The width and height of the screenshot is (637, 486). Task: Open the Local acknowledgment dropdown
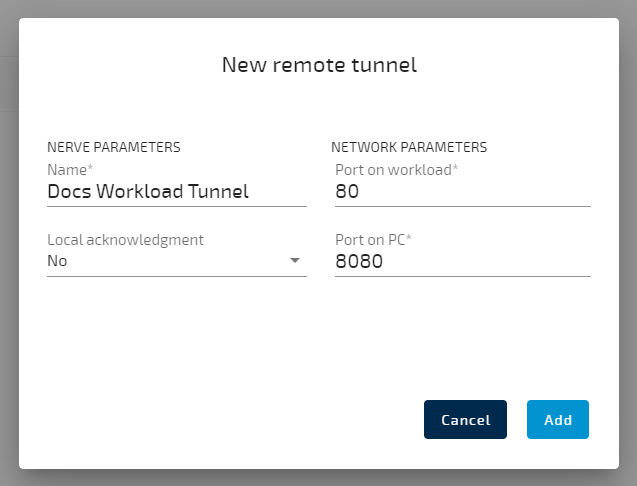pyautogui.click(x=176, y=261)
